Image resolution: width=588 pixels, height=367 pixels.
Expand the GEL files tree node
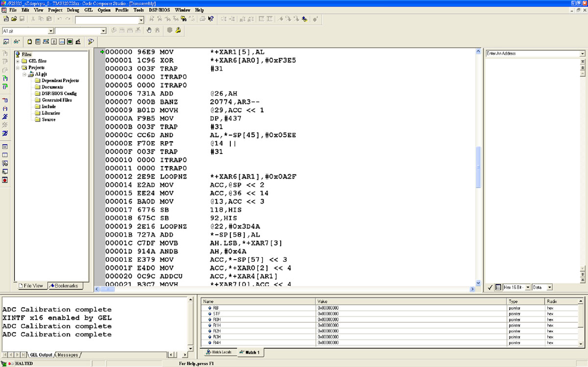click(x=18, y=61)
